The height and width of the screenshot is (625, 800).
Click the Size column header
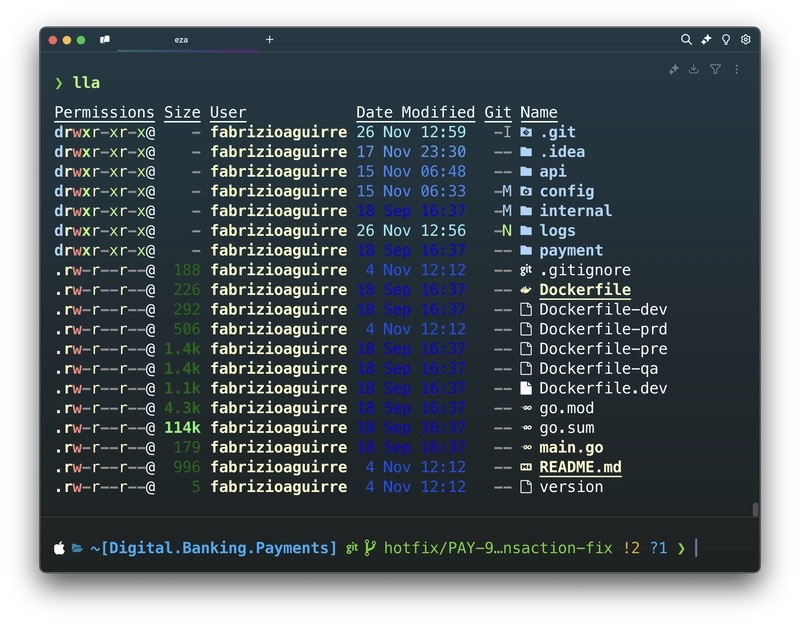click(x=182, y=112)
